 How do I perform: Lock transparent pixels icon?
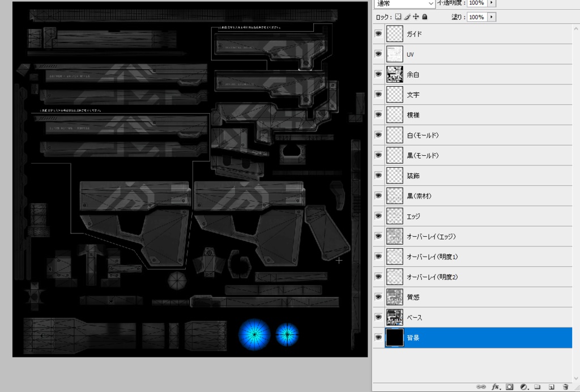[x=398, y=16]
